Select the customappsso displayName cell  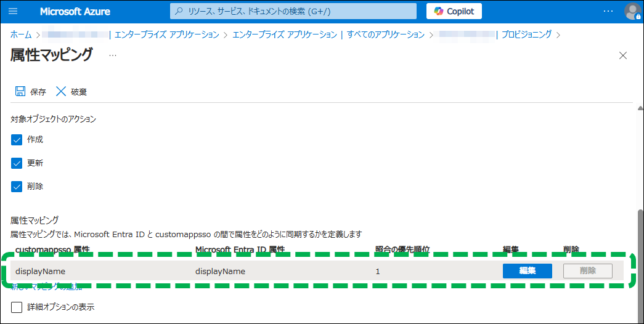(40, 271)
